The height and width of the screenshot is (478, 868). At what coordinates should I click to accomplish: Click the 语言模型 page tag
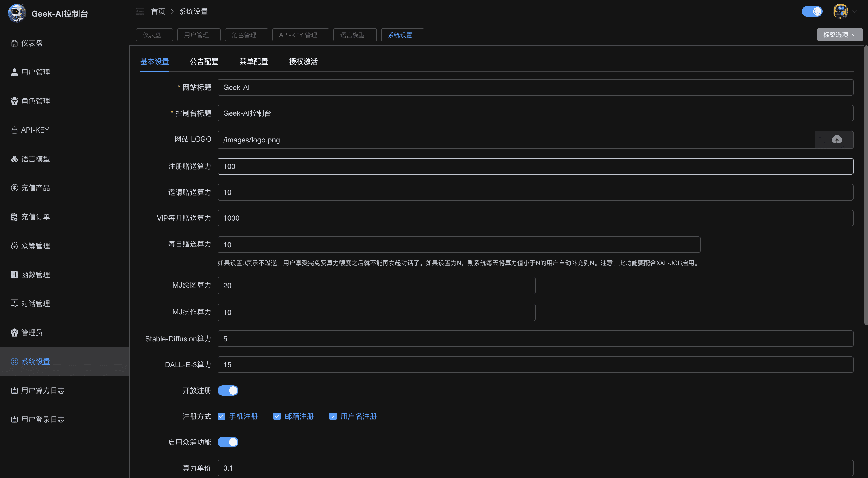[354, 35]
